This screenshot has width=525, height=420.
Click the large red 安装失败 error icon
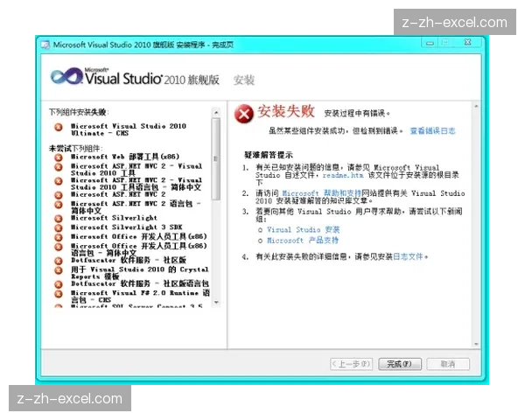244,114
